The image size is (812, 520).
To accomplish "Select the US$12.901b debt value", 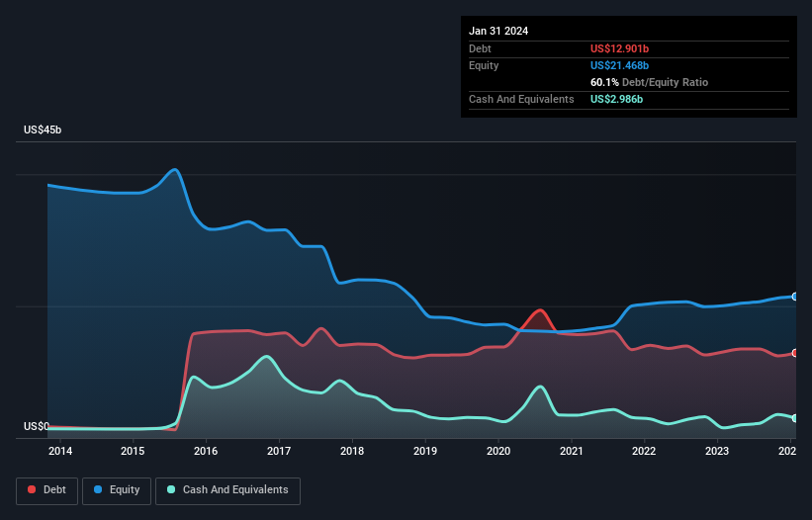I will pyautogui.click(x=619, y=48).
